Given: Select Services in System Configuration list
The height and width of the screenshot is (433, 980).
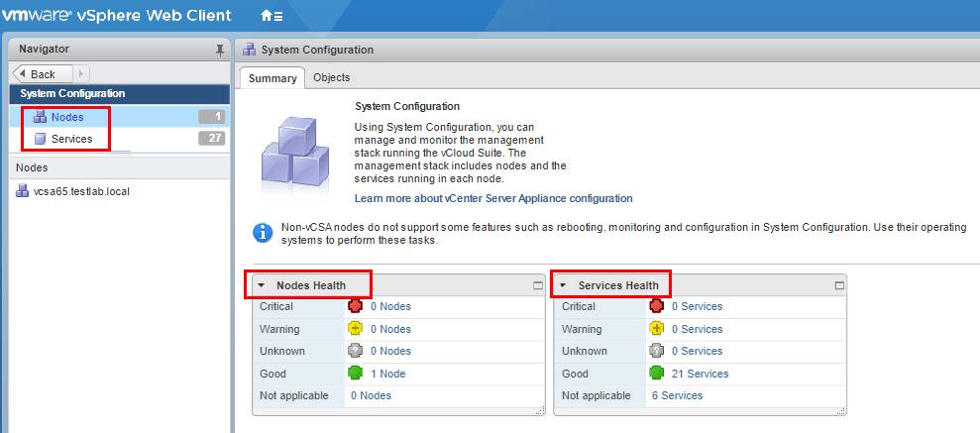Looking at the screenshot, I should click(71, 139).
